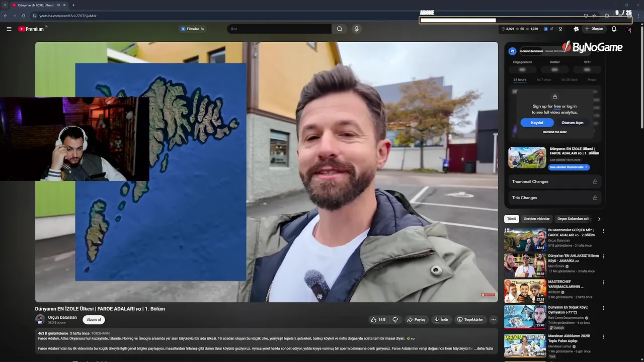
Task: Select Tümü chip in suggestions
Action: pyautogui.click(x=512, y=219)
